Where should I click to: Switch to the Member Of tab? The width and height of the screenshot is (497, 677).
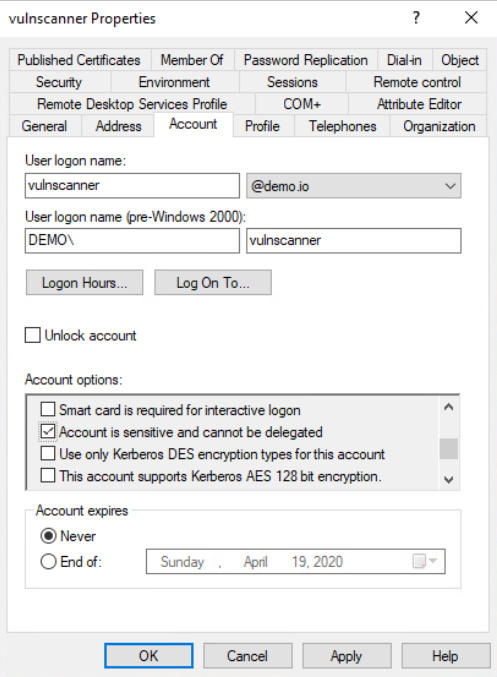(192, 60)
